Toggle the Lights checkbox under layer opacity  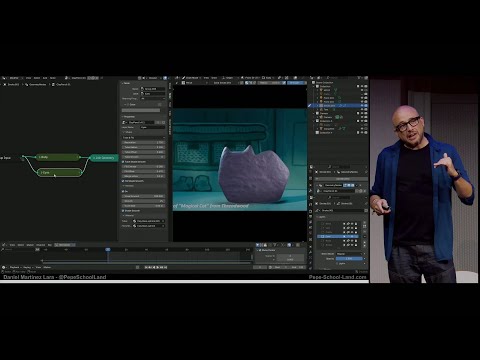337,263
